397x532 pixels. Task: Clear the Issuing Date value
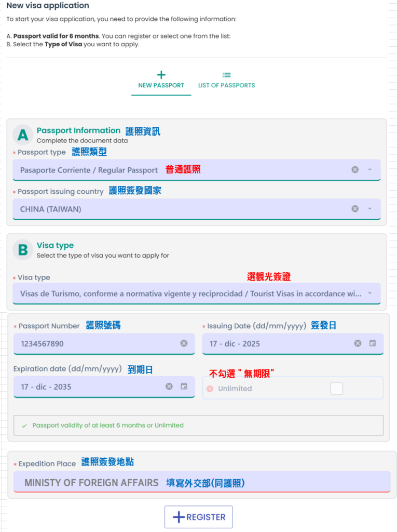click(358, 343)
